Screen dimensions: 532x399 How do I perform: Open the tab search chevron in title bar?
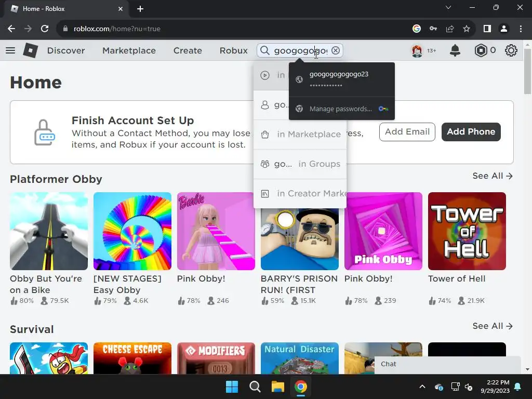coord(448,7)
